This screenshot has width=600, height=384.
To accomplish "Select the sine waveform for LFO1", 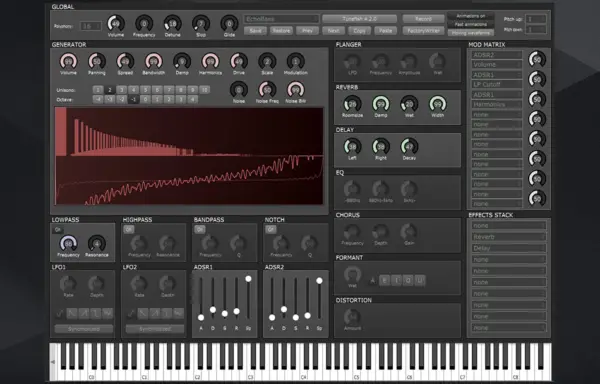I will pos(60,314).
